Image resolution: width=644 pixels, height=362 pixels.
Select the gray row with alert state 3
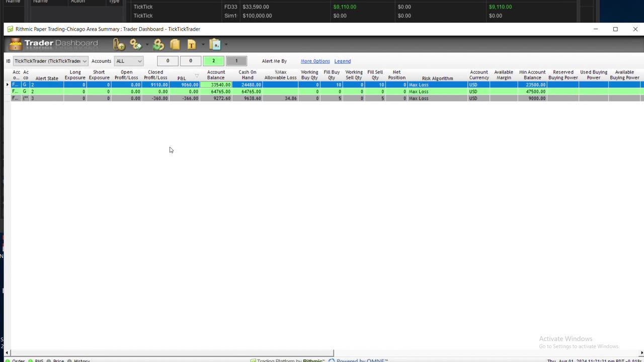[327, 98]
